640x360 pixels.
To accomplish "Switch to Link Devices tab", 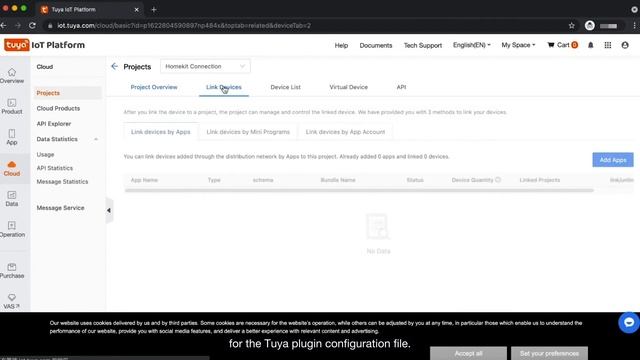I will click(224, 87).
